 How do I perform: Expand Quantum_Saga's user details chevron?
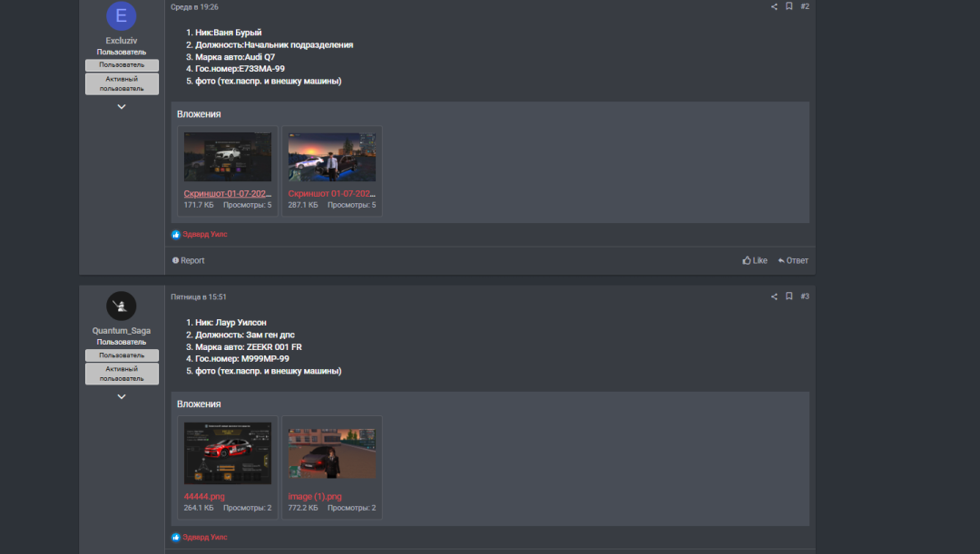(122, 396)
